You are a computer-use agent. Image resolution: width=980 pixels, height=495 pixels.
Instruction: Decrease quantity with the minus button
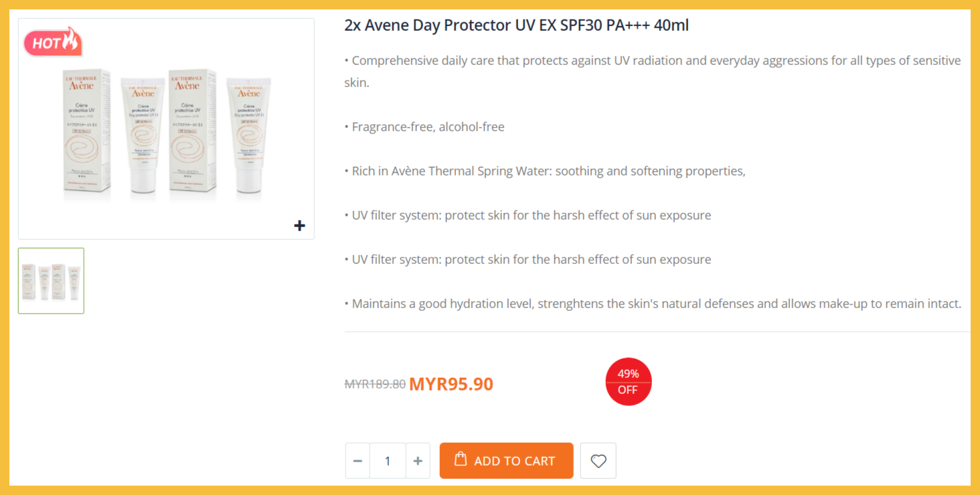coord(357,461)
